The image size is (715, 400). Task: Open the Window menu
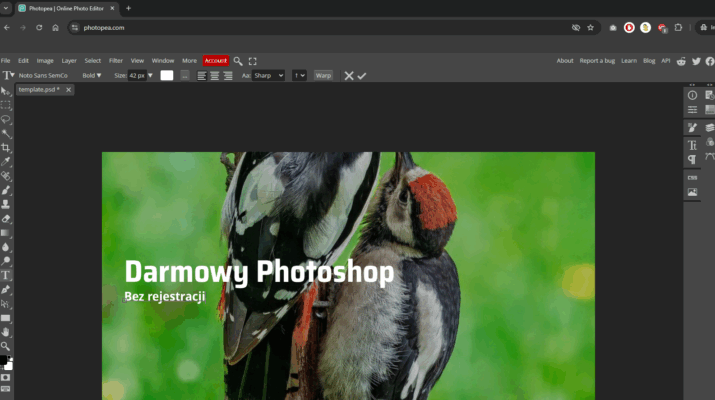pyautogui.click(x=163, y=61)
